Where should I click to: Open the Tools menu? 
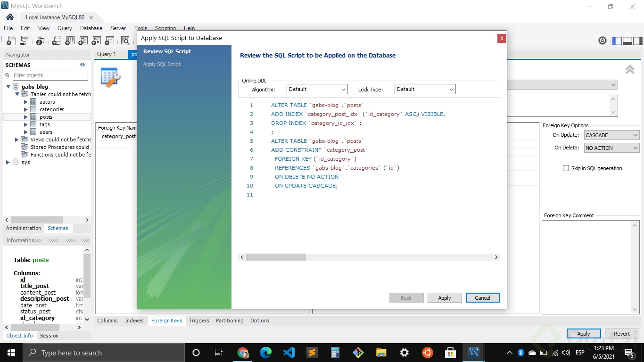[140, 28]
